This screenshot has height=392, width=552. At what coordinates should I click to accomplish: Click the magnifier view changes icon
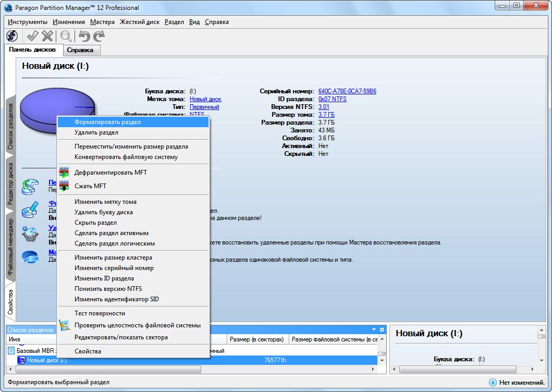pos(66,35)
